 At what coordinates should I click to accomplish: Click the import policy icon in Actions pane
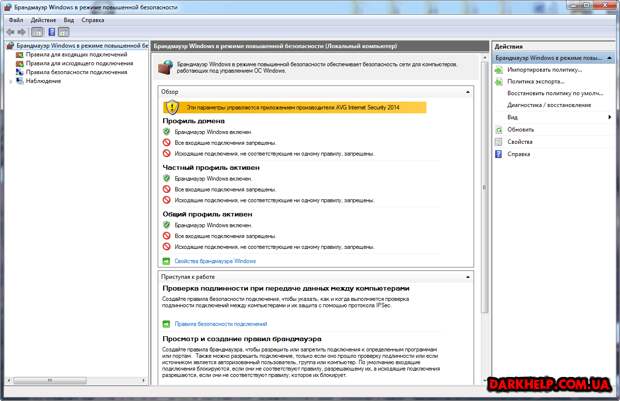[x=499, y=70]
